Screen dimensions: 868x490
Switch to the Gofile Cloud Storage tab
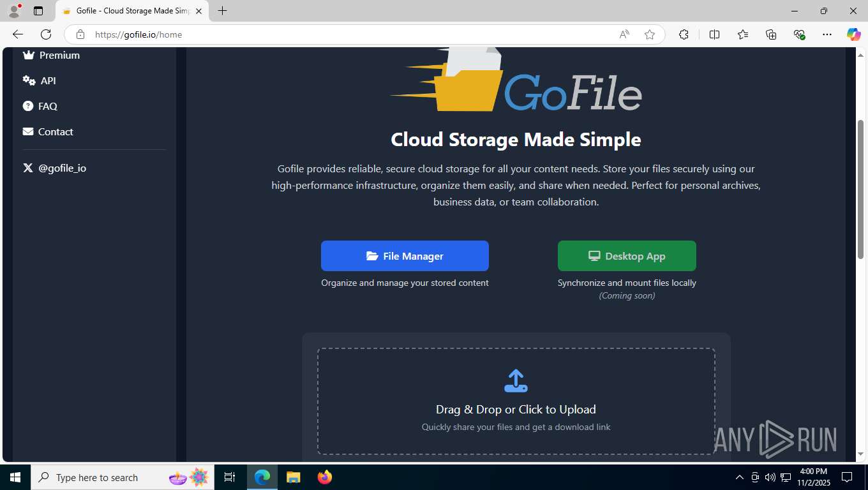[x=132, y=11]
